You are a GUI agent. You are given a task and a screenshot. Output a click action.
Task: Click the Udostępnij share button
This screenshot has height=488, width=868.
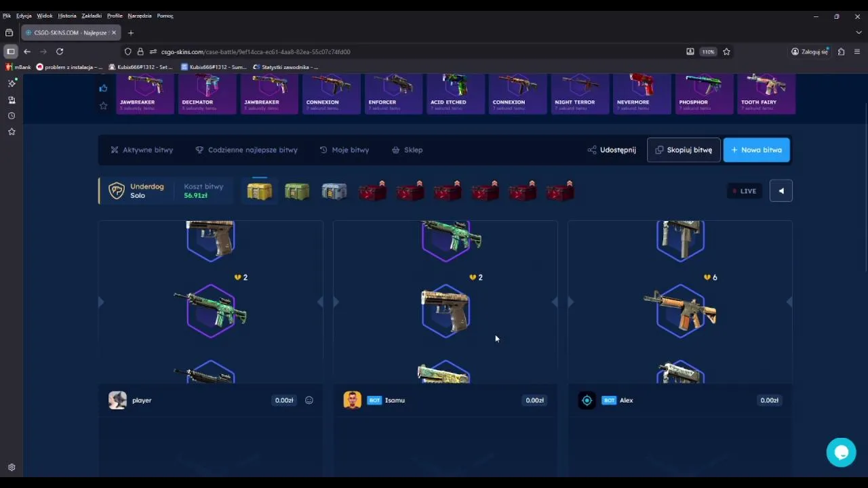(612, 150)
